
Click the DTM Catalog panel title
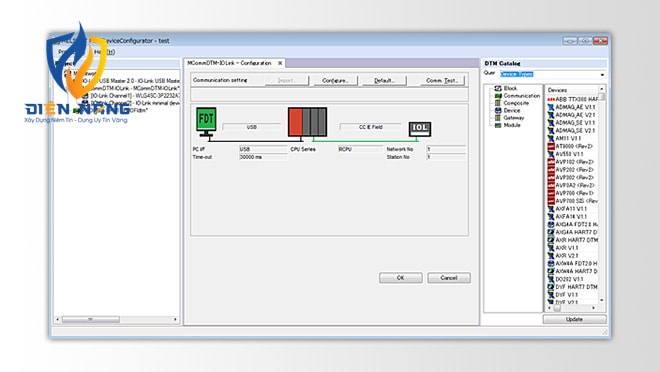(503, 64)
